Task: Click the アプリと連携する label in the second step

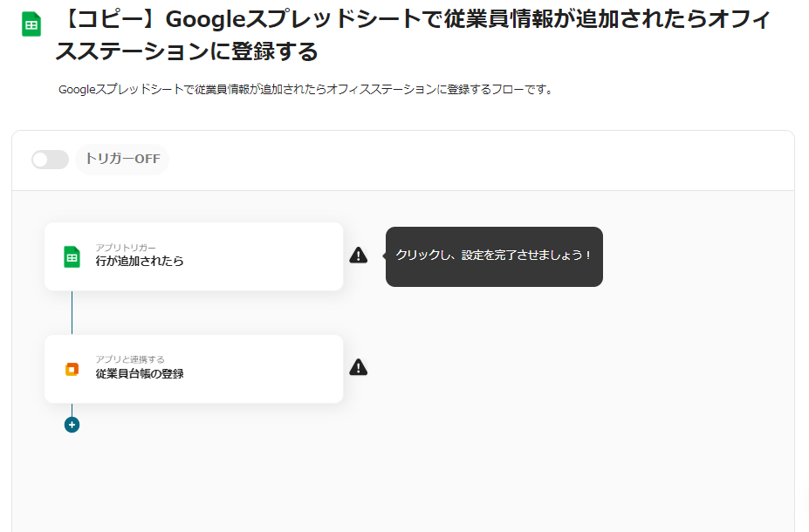Action: (x=130, y=359)
